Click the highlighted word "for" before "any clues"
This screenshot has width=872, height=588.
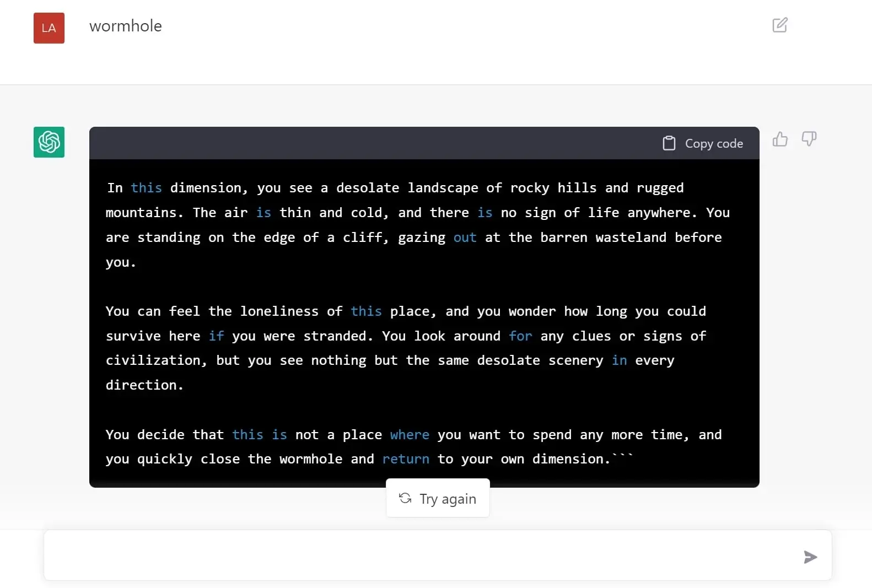(520, 336)
